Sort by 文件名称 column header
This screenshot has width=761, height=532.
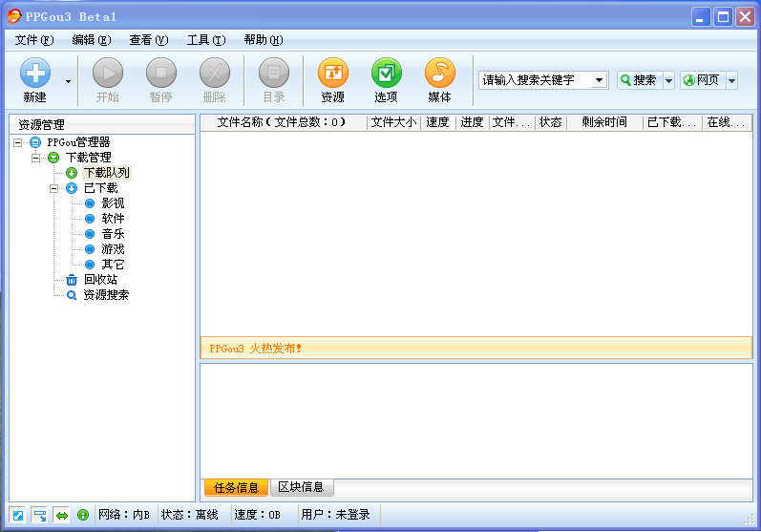coord(284,122)
